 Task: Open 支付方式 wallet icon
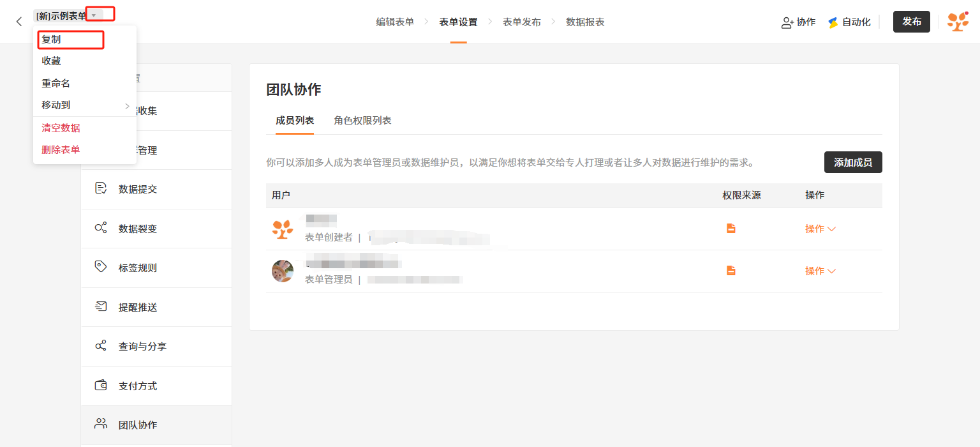tap(101, 385)
